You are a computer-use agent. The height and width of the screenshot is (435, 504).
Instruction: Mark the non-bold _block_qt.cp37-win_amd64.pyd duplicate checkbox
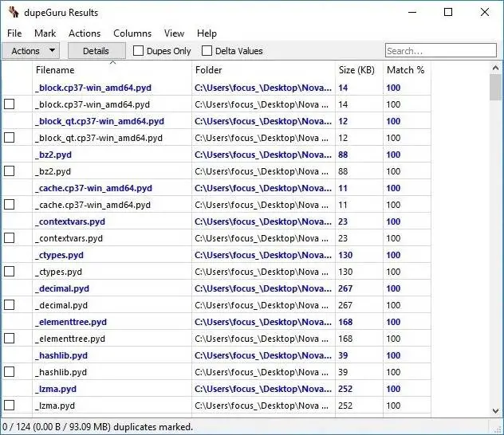pos(10,137)
